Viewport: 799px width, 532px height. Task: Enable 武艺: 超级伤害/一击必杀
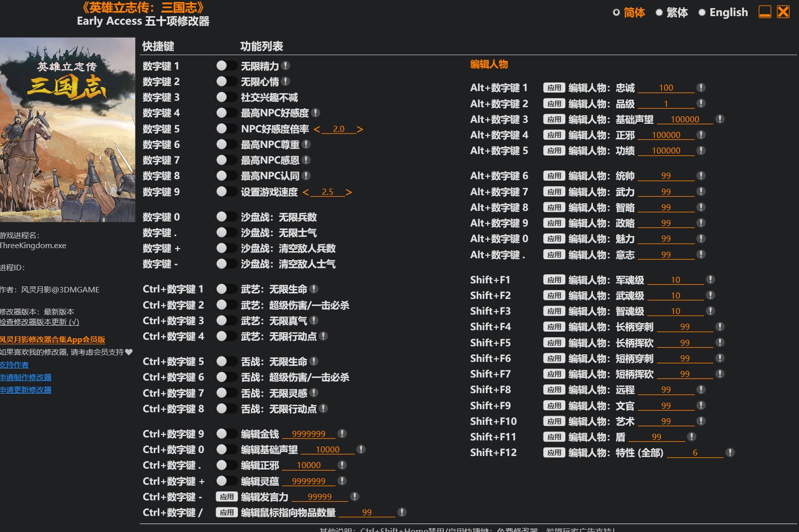226,305
